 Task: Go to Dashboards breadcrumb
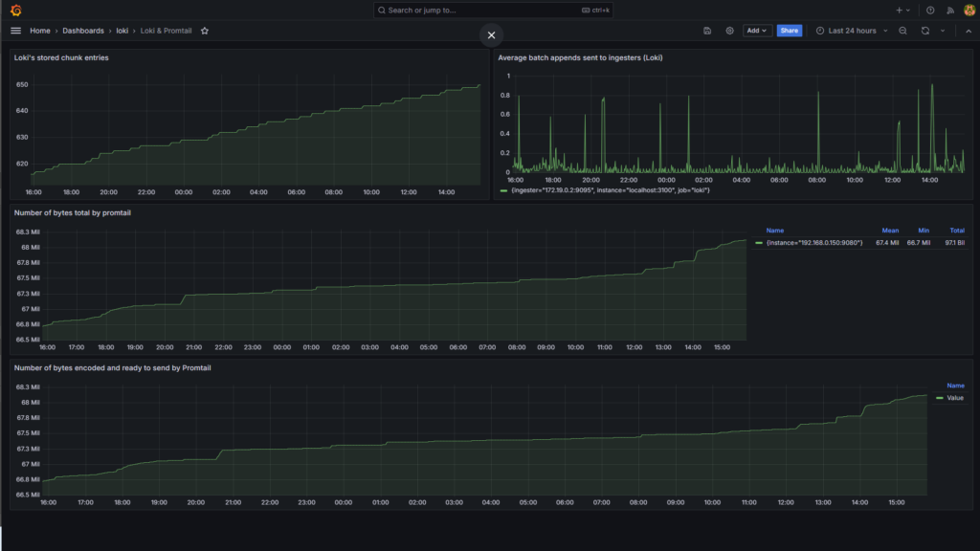point(83,31)
